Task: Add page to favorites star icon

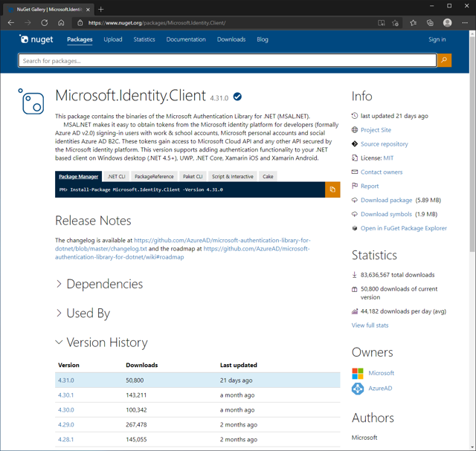Action: click(x=395, y=23)
